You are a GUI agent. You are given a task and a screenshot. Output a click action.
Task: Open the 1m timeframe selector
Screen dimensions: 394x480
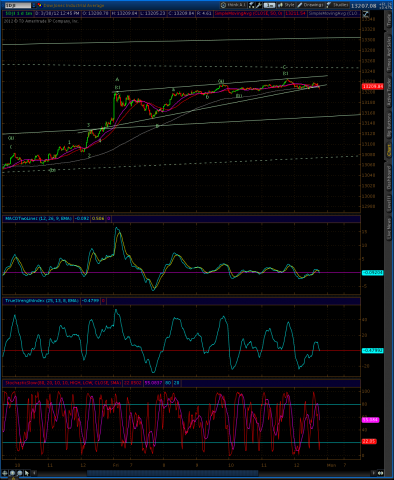269,5
